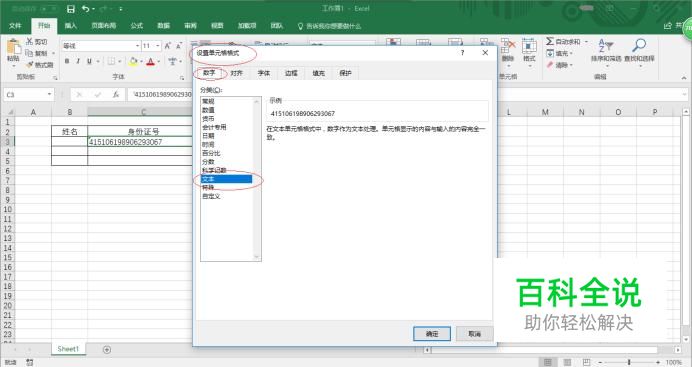Click the red Font Color letter A
Viewport: 692px width, 367px height.
tap(150, 61)
